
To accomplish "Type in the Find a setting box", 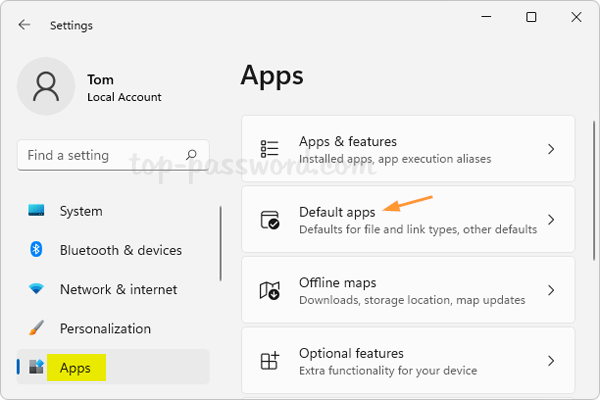I will (98, 156).
